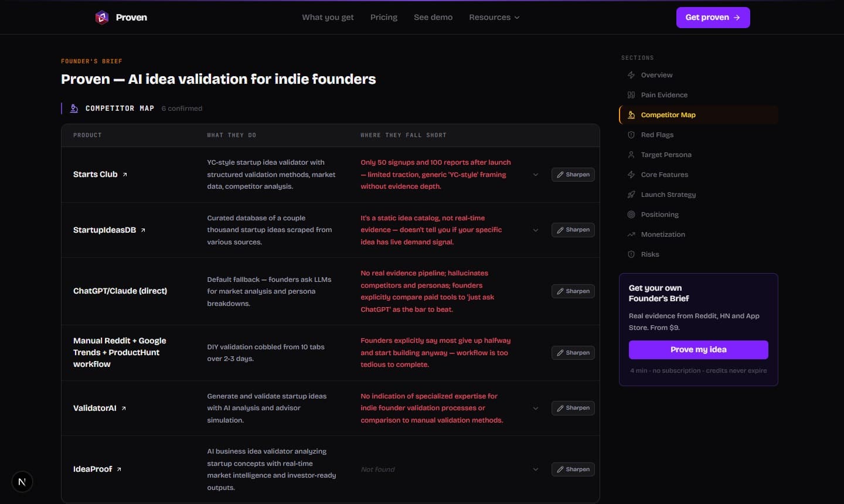This screenshot has width=844, height=504.
Task: Jump to Pain Evidence section
Action: click(699, 95)
